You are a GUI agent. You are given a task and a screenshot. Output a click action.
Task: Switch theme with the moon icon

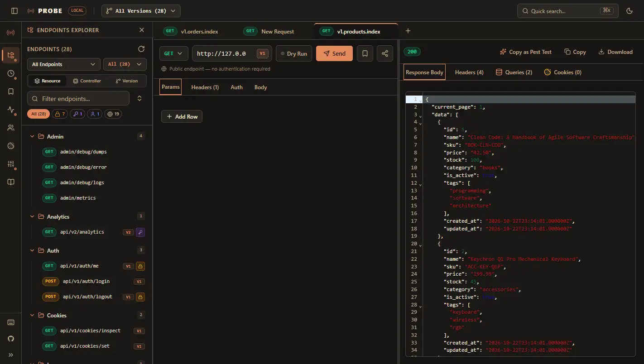629,11
